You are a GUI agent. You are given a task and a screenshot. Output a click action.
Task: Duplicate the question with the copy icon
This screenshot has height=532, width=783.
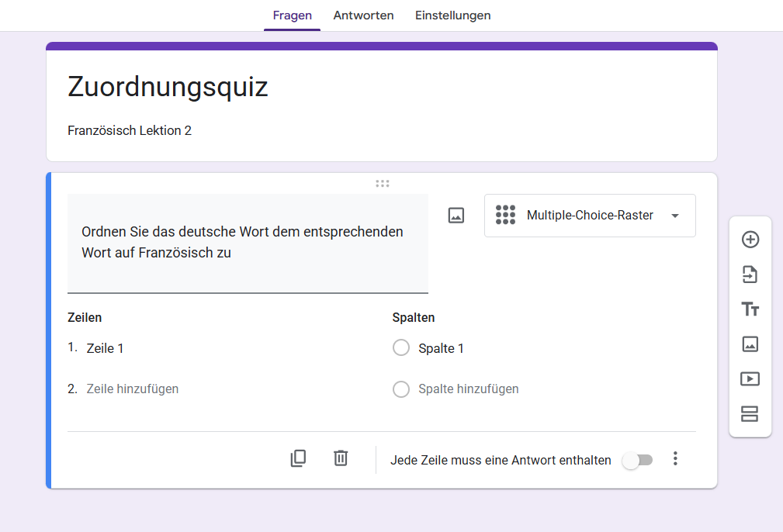tap(298, 458)
